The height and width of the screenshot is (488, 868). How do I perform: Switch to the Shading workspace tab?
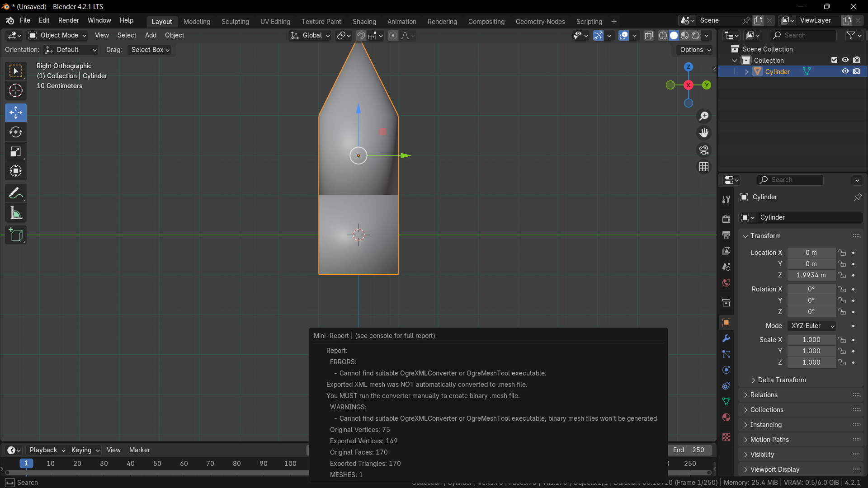(364, 22)
